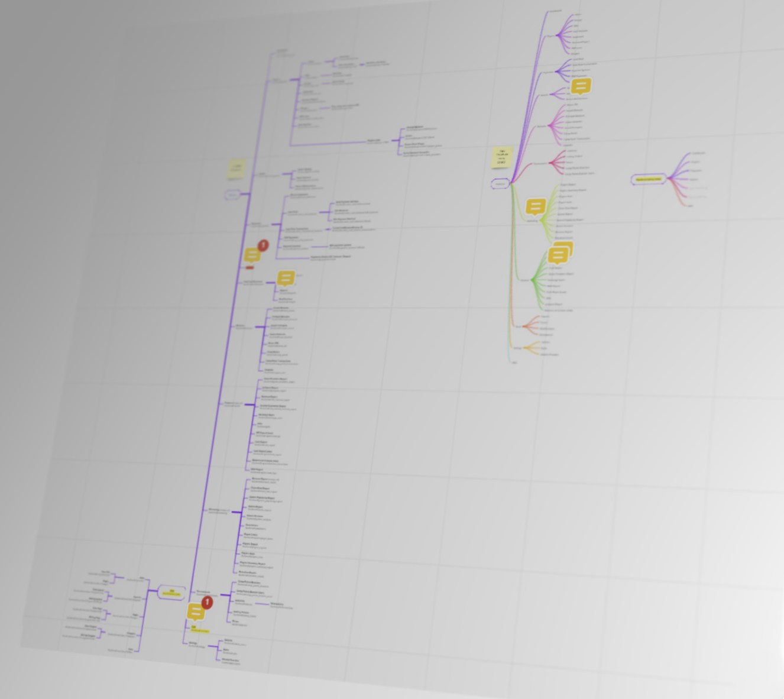The width and height of the screenshot is (784, 699).
Task: Click the yellow-highlighted root of the small right map
Action: (649, 179)
